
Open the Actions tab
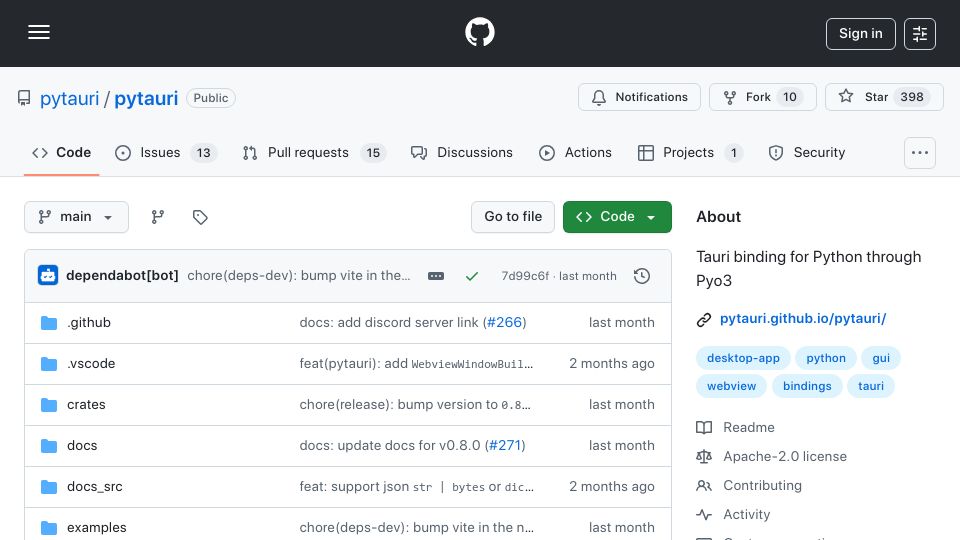[x=575, y=152]
